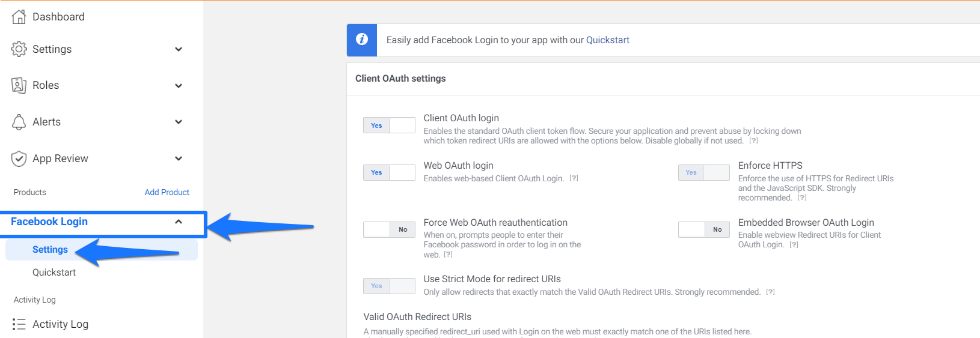The height and width of the screenshot is (338, 980).
Task: Click the Alerts bell icon
Action: coord(19,122)
